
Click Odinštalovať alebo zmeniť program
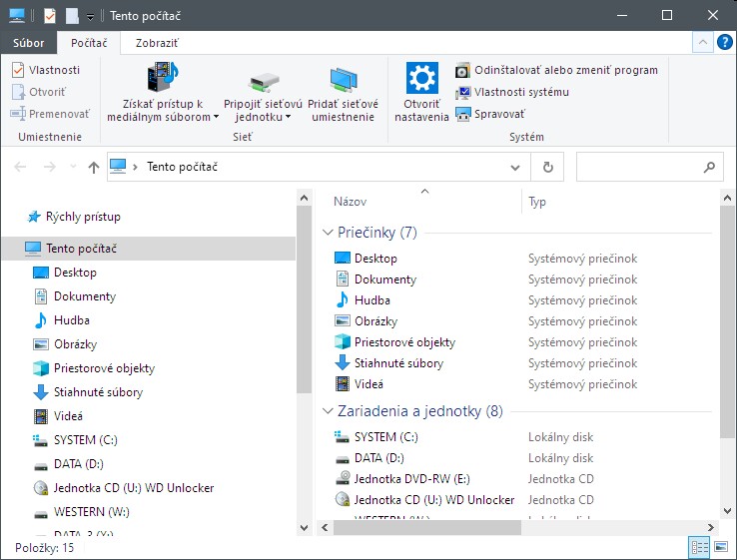[x=556, y=70]
